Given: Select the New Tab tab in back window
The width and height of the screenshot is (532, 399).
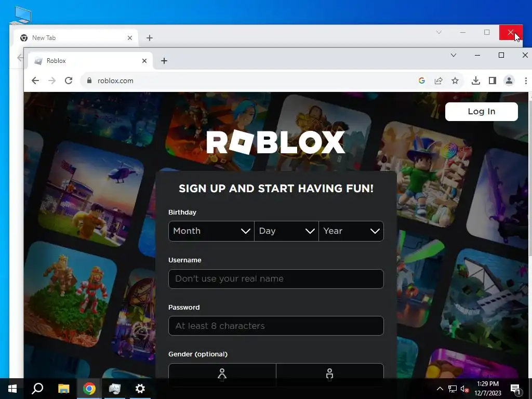Looking at the screenshot, I should (76, 37).
